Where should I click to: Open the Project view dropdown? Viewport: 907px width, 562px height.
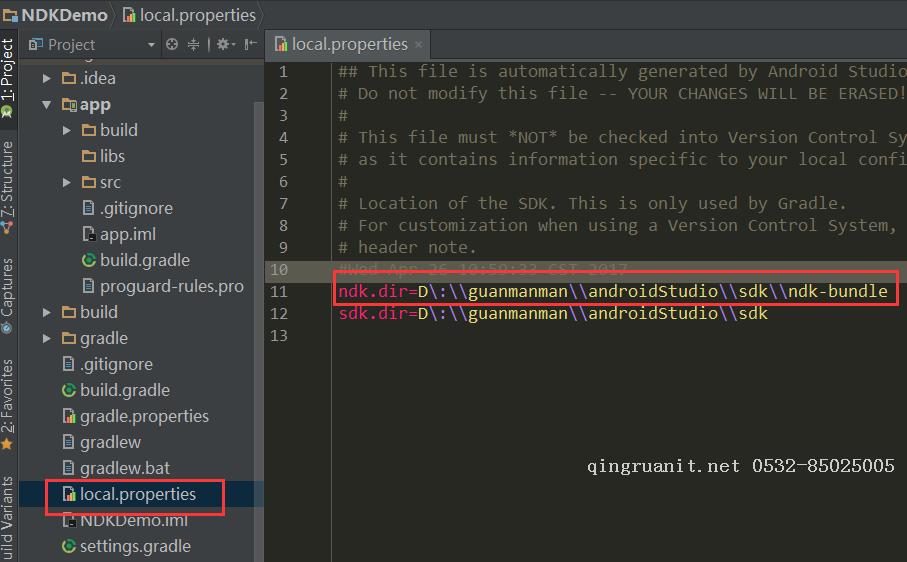click(151, 45)
